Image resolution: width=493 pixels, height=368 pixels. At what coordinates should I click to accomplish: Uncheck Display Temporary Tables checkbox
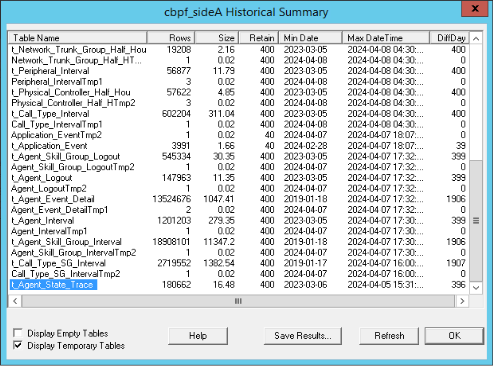point(18,345)
